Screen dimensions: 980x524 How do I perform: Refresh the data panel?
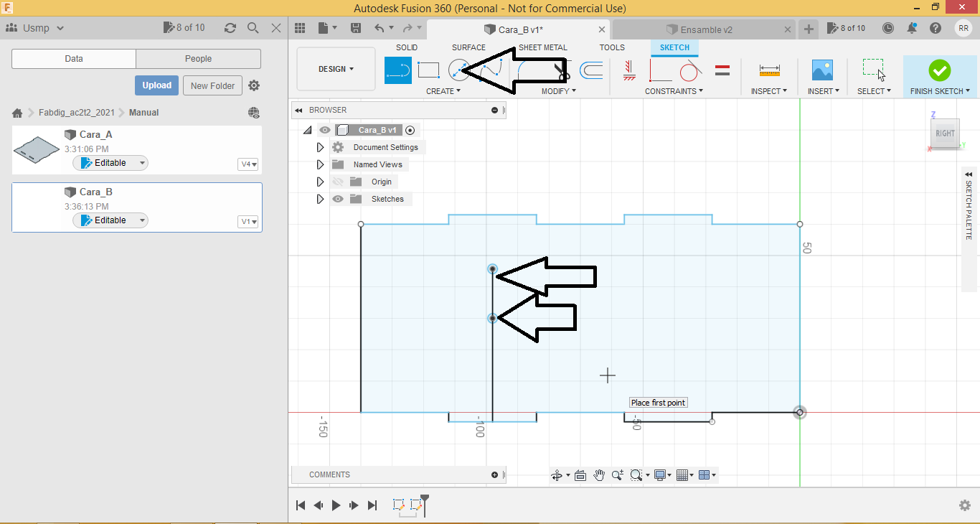coord(230,28)
